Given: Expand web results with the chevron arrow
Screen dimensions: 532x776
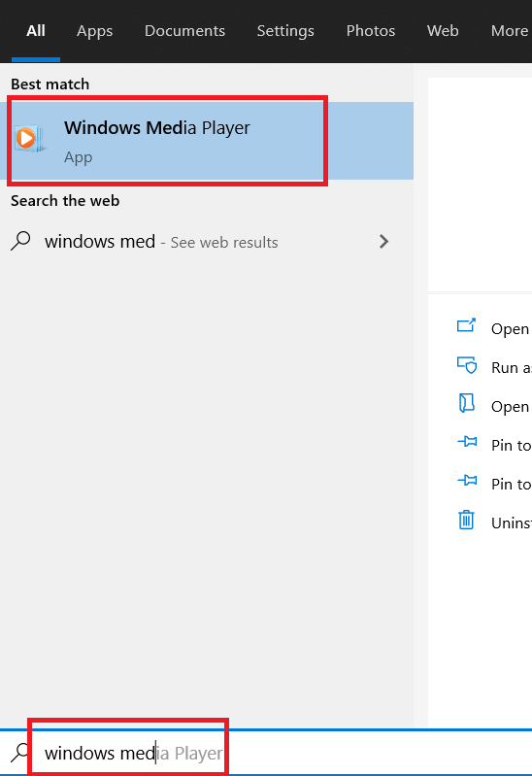Looking at the screenshot, I should pos(383,242).
